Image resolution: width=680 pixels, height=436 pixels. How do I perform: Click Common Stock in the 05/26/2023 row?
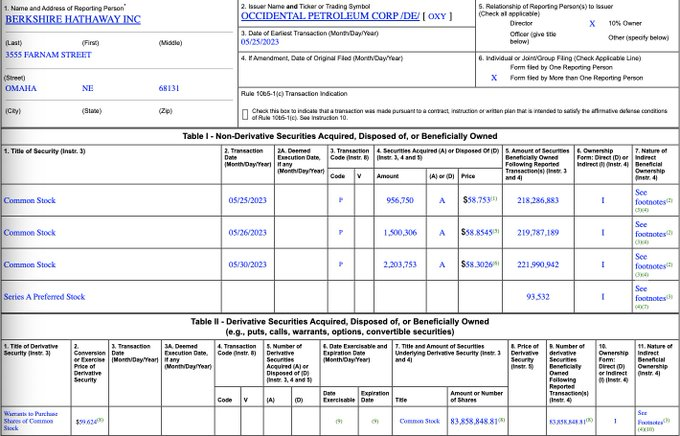pyautogui.click(x=29, y=233)
